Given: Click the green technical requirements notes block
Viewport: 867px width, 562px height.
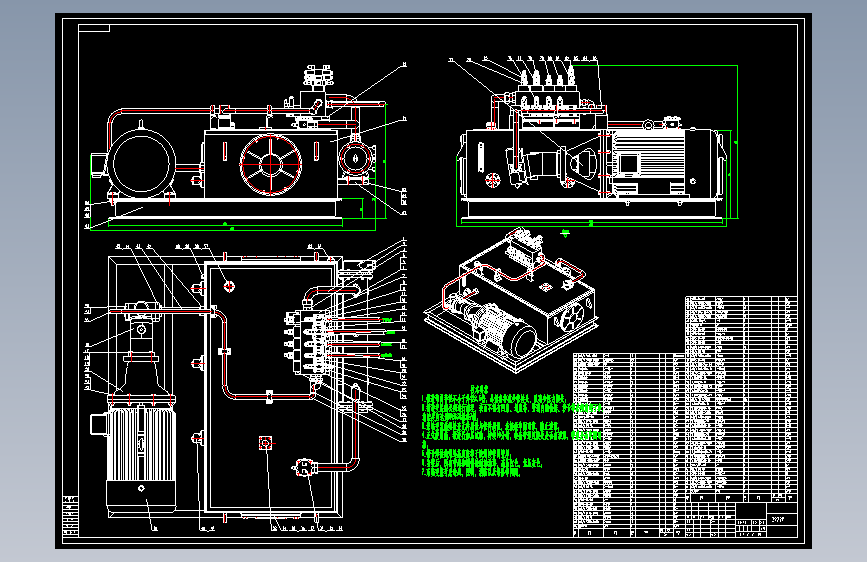Looking at the screenshot, I should pyautogui.click(x=511, y=431).
